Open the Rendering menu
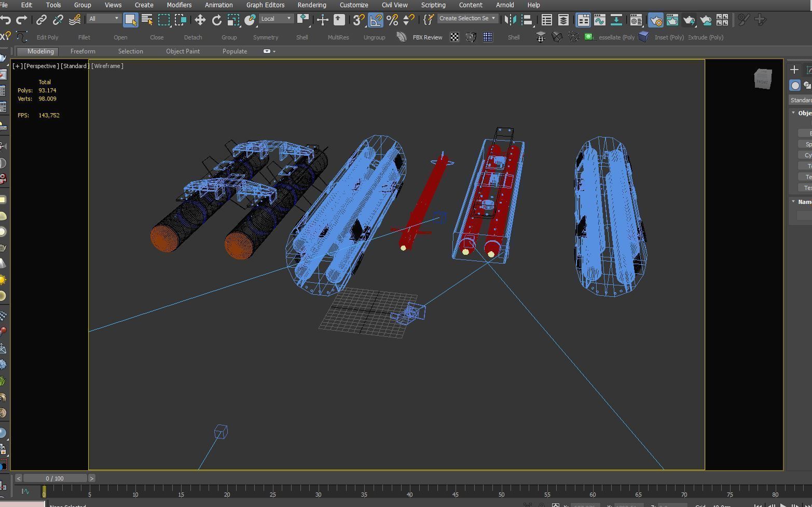The width and height of the screenshot is (812, 507). click(x=312, y=5)
